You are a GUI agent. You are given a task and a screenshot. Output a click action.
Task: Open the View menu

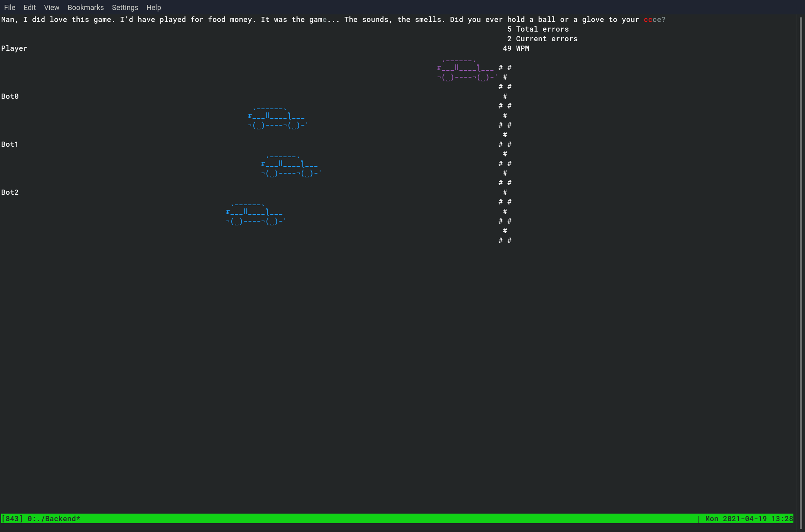pos(52,8)
